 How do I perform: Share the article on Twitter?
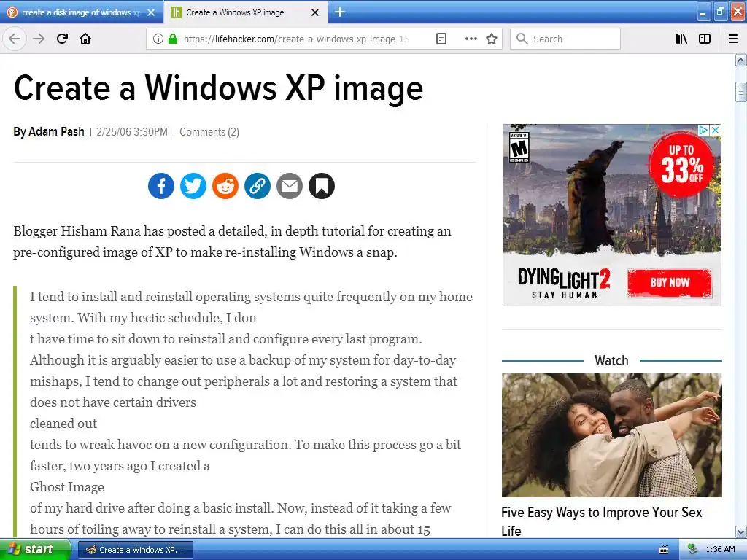click(193, 186)
